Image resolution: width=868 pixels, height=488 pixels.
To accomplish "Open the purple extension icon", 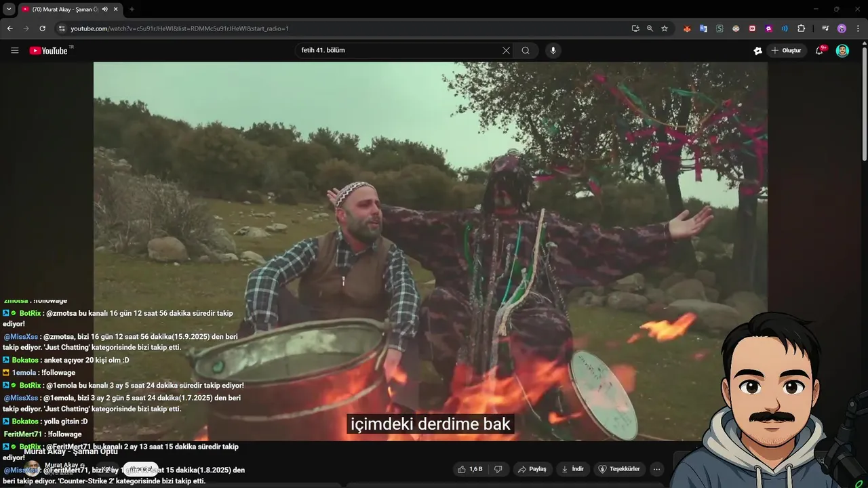I will click(x=768, y=28).
